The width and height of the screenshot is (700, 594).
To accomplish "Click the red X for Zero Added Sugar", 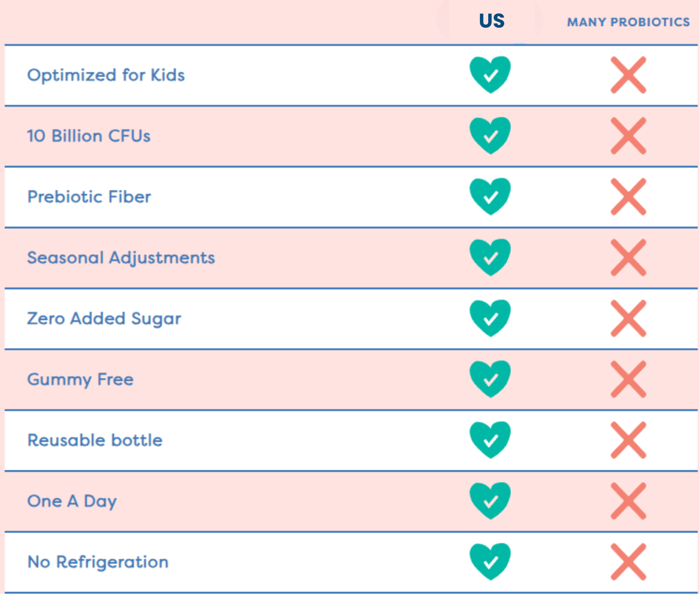I will pos(628,318).
